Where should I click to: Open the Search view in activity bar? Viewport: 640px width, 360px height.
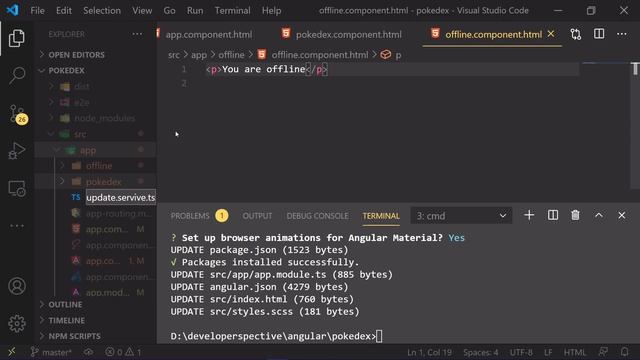[17, 75]
